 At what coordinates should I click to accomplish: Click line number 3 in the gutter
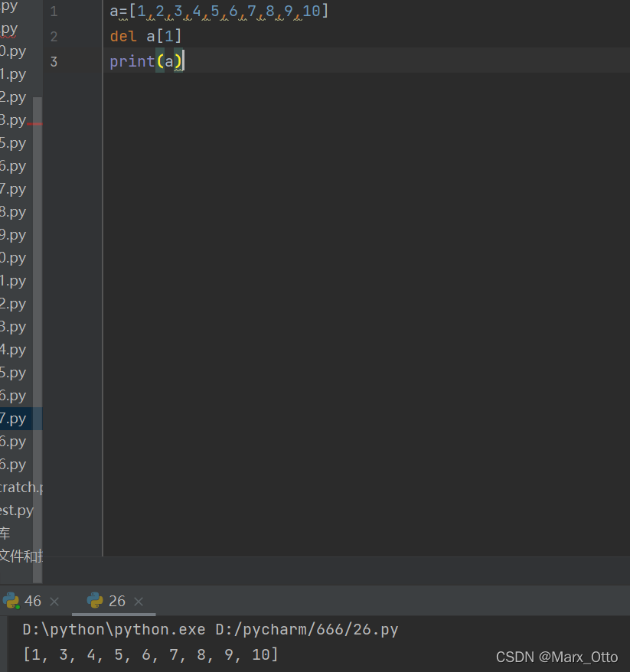(x=54, y=62)
